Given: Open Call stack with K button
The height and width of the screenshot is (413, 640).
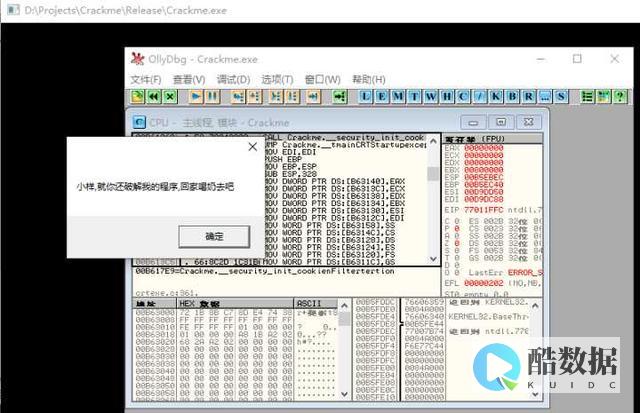Looking at the screenshot, I should pos(496,97).
